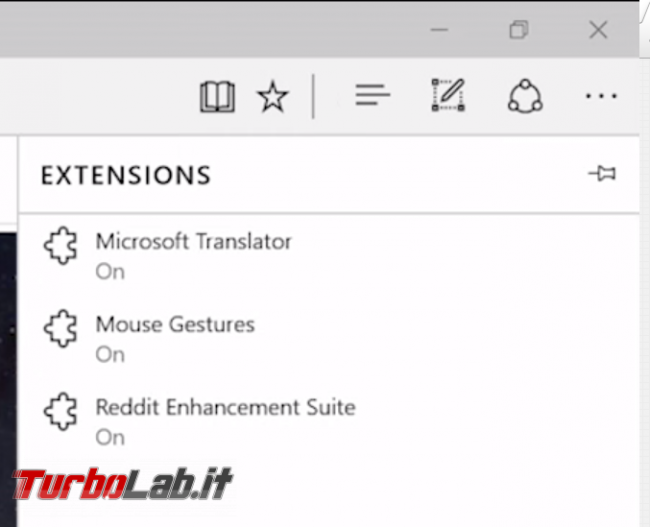The height and width of the screenshot is (527, 650).
Task: Open Reading view book icon
Action: tap(217, 97)
